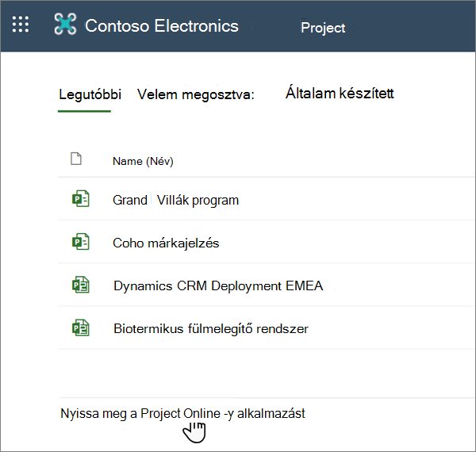
Task: Open Biotermikus fülmelegítő rendszer project
Action: (211, 329)
